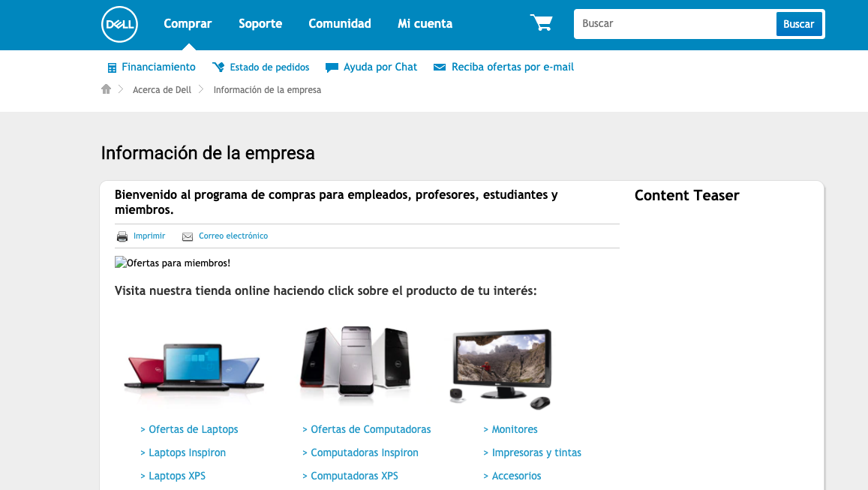The height and width of the screenshot is (490, 868).
Task: Click the home breadcrumb icon
Action: click(106, 89)
